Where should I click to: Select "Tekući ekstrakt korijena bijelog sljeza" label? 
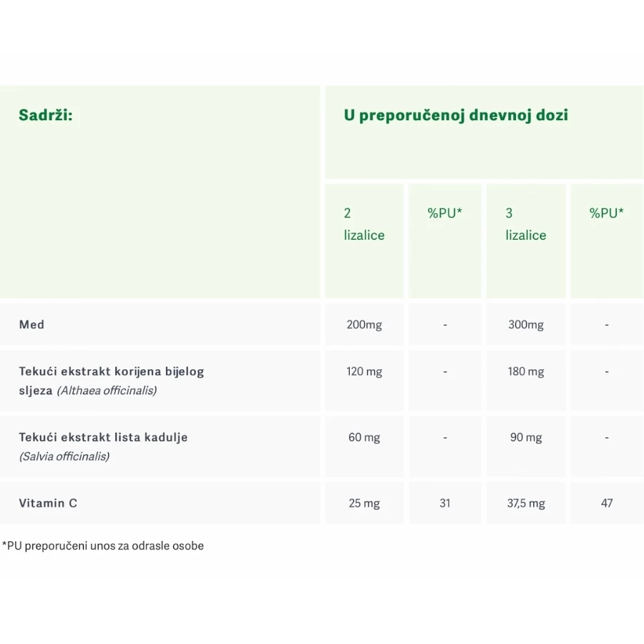pos(112,372)
